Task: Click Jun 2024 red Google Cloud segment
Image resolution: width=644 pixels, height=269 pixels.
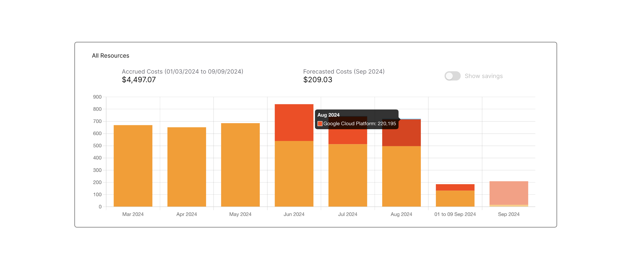Action: (294, 123)
